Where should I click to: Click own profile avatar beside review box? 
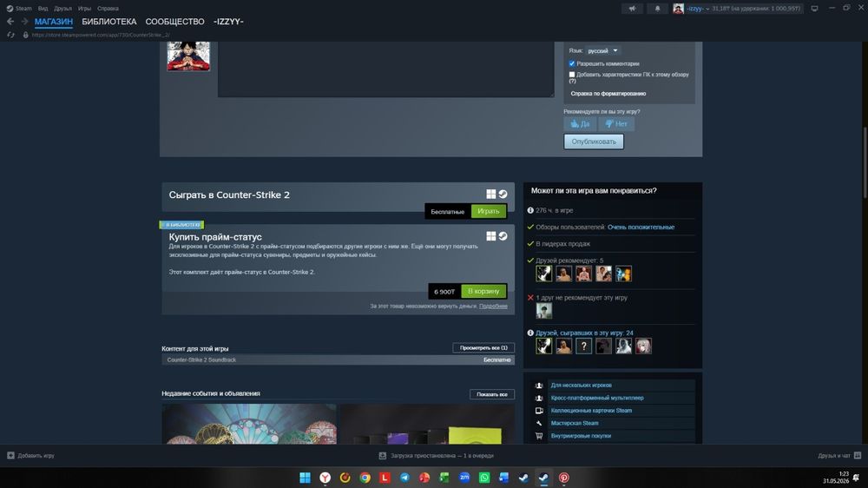[x=188, y=56]
